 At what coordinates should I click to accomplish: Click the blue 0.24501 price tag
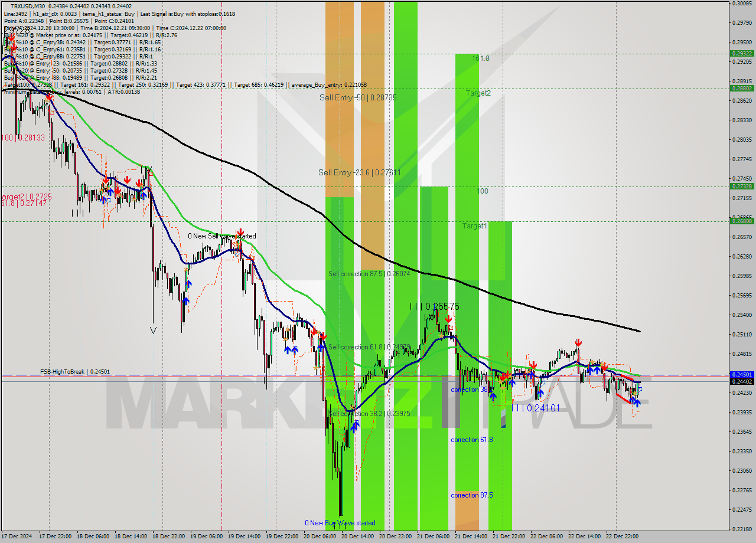tap(742, 375)
